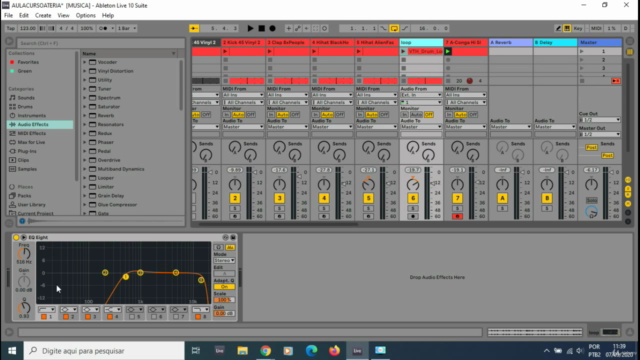Arm track 7 for recording
Screen dimensions: 640x360
(457, 216)
